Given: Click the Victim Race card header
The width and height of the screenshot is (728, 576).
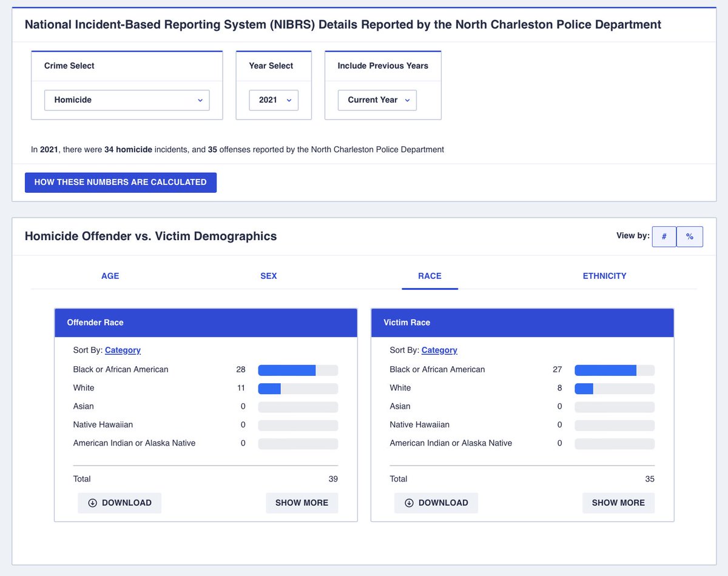Looking at the screenshot, I should click(522, 323).
